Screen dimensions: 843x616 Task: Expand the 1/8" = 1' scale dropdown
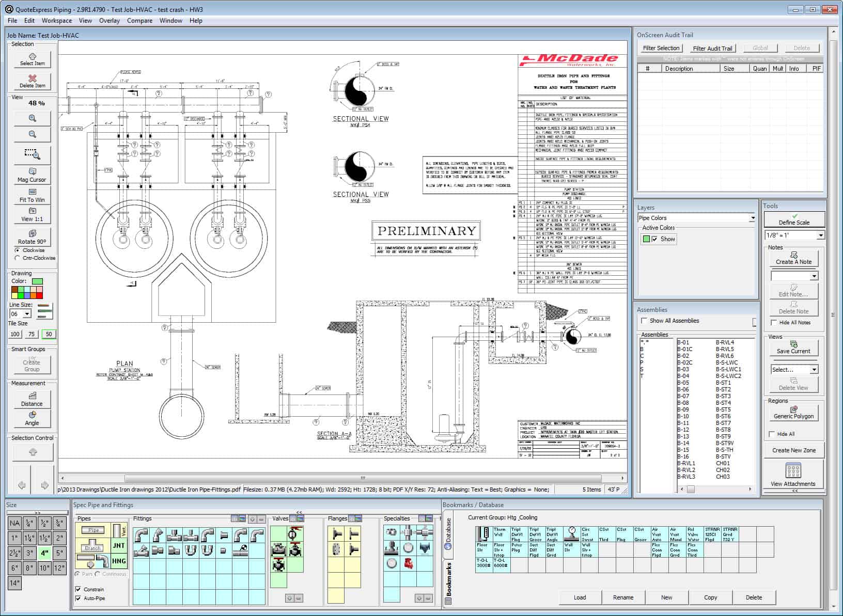click(820, 235)
